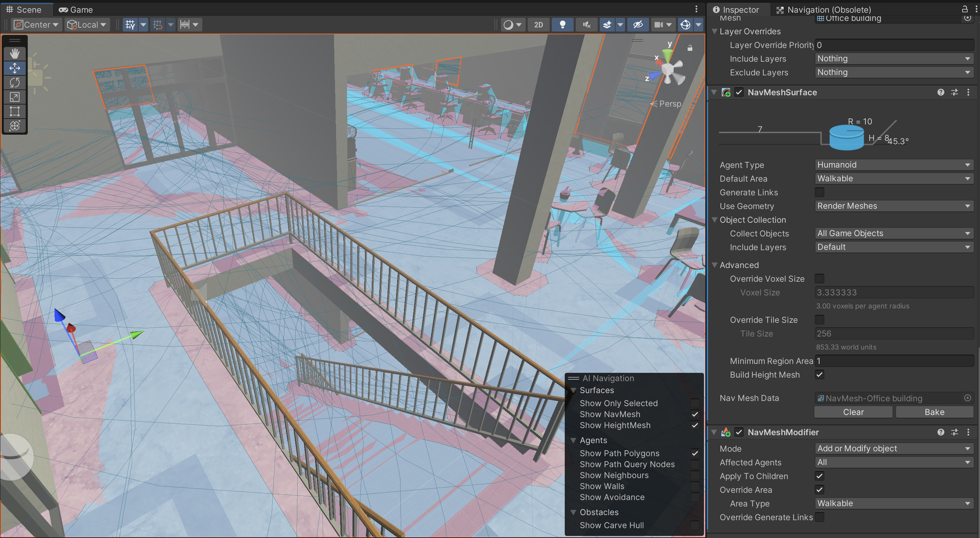Disable Show HeightMesh in AI Navigation overlay
980x538 pixels.
point(695,426)
